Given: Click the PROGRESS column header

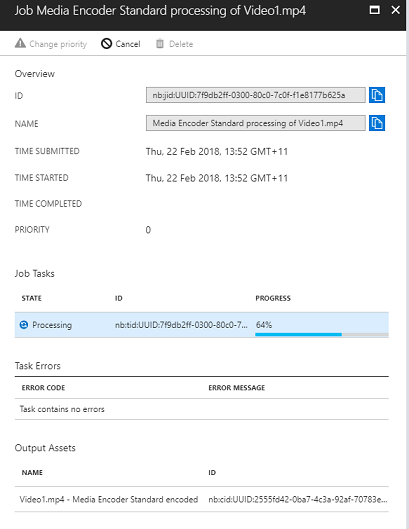Looking at the screenshot, I should 273,298.
